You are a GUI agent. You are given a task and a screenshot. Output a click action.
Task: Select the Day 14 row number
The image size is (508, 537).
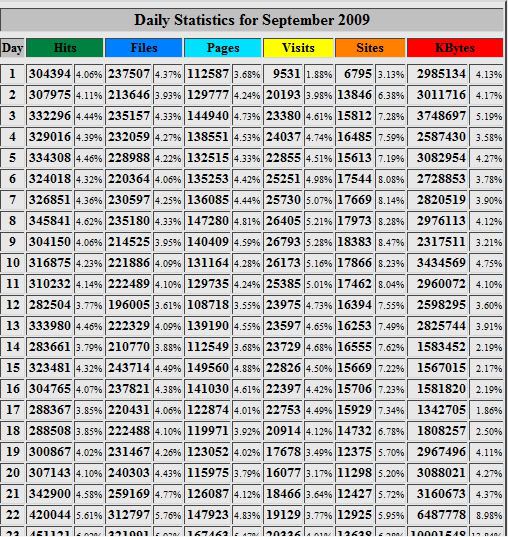[12, 347]
